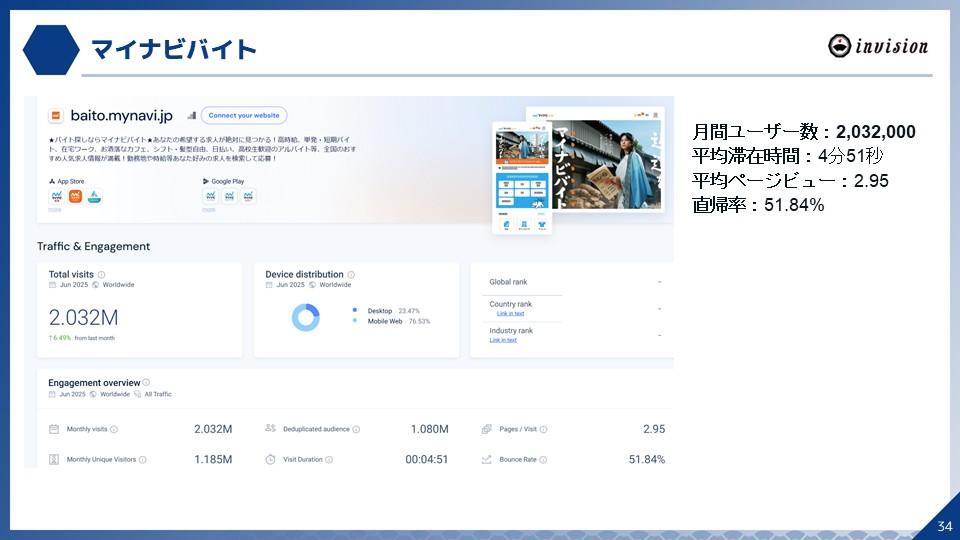Click the calendar icon under Engagement overview

pos(52,394)
